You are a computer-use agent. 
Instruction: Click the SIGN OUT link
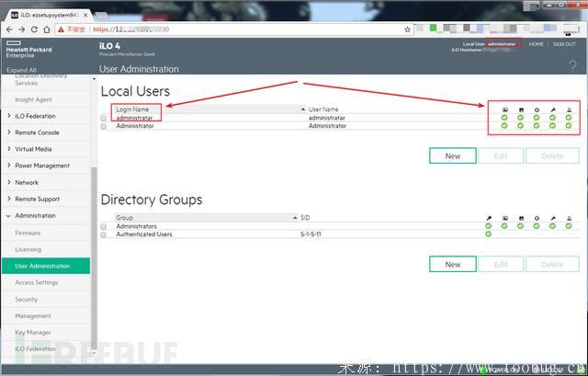[565, 44]
